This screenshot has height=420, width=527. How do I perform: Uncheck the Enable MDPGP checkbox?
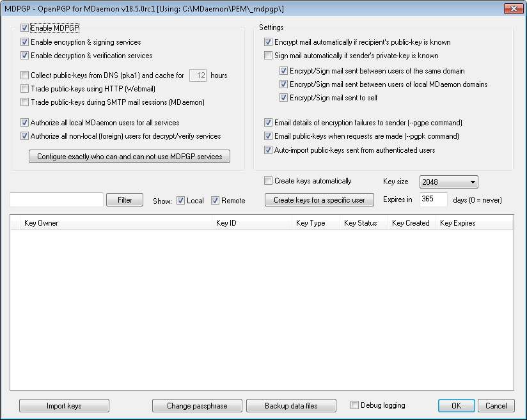[x=24, y=28]
